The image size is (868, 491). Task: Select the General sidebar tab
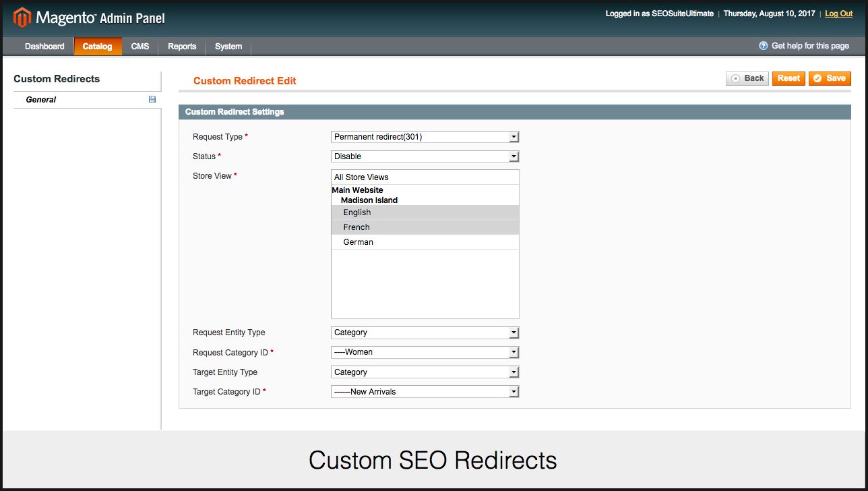click(41, 100)
